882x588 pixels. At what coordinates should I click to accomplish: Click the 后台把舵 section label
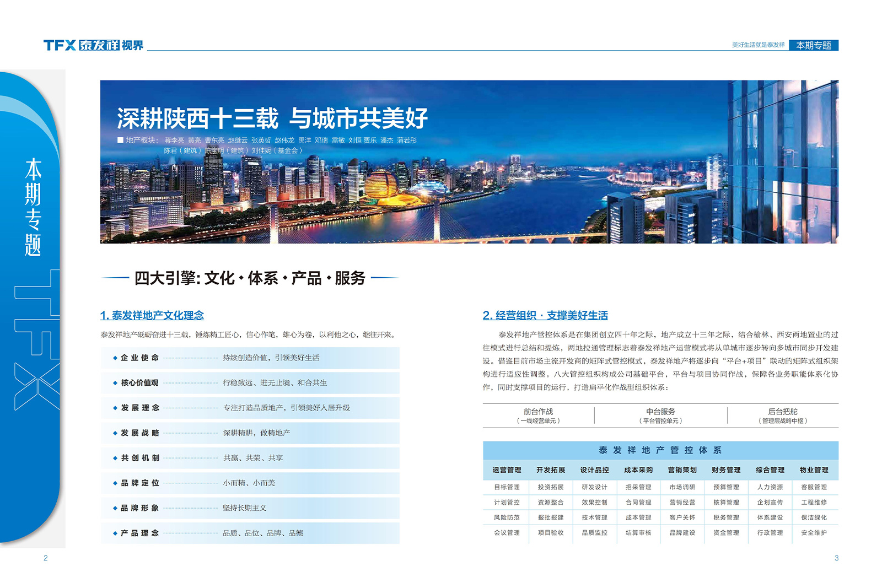click(783, 412)
